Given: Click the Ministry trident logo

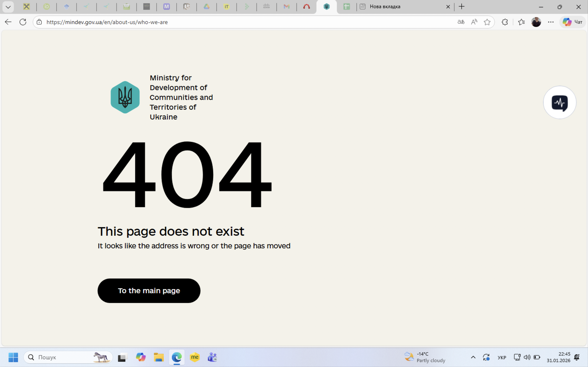Looking at the screenshot, I should click(125, 97).
